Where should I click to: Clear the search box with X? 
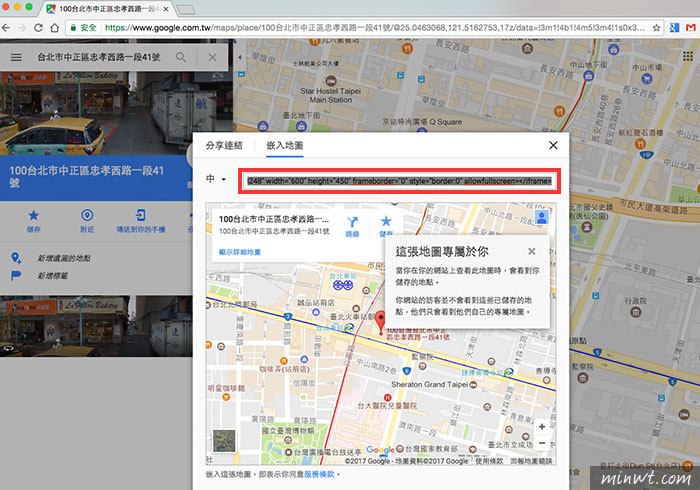pos(212,57)
